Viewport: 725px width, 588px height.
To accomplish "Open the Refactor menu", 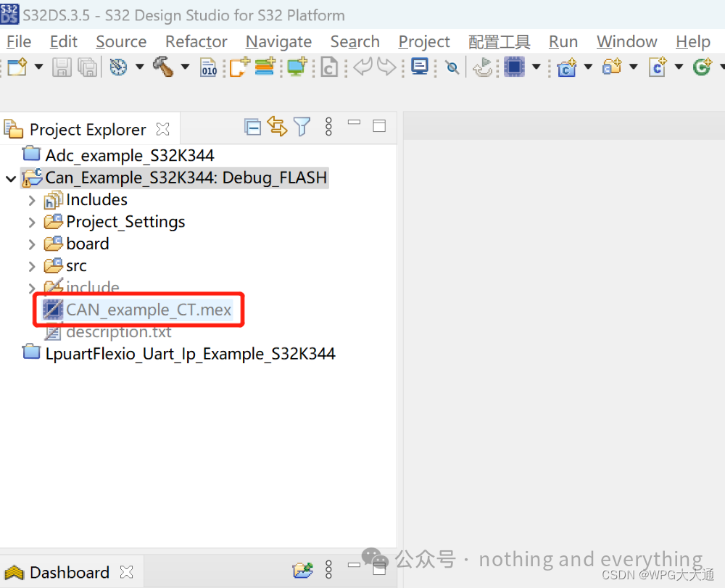I will pos(196,41).
